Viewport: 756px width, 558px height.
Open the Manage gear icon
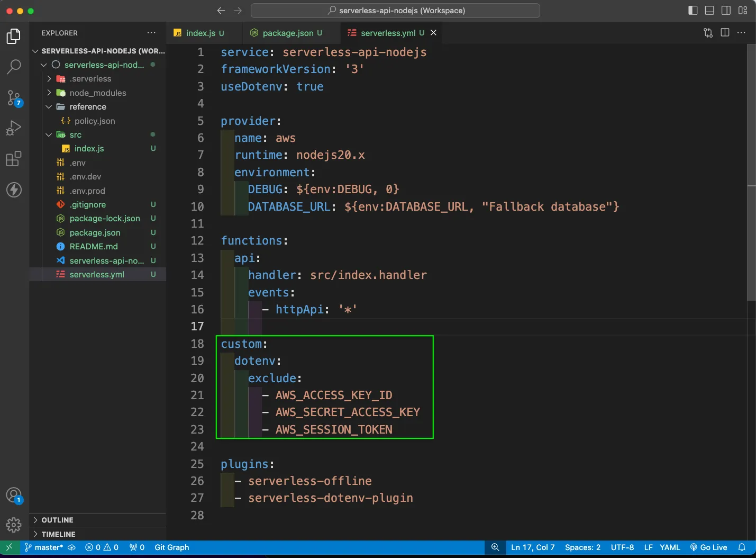pos(14,525)
